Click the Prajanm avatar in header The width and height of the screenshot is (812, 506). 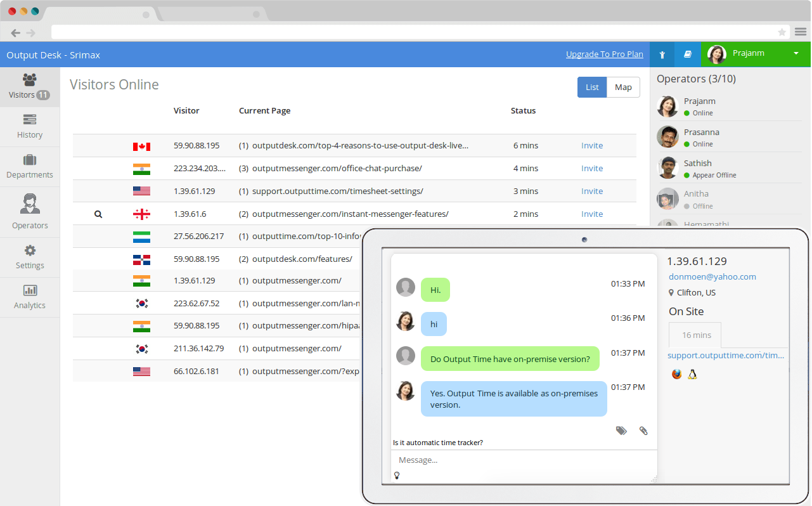pyautogui.click(x=716, y=55)
